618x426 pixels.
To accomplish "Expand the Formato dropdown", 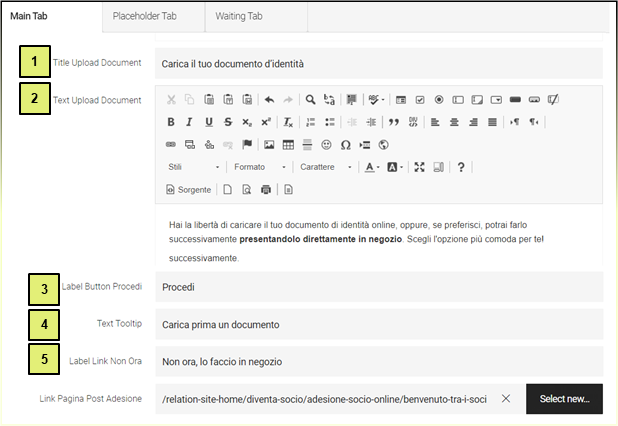I will click(x=259, y=167).
